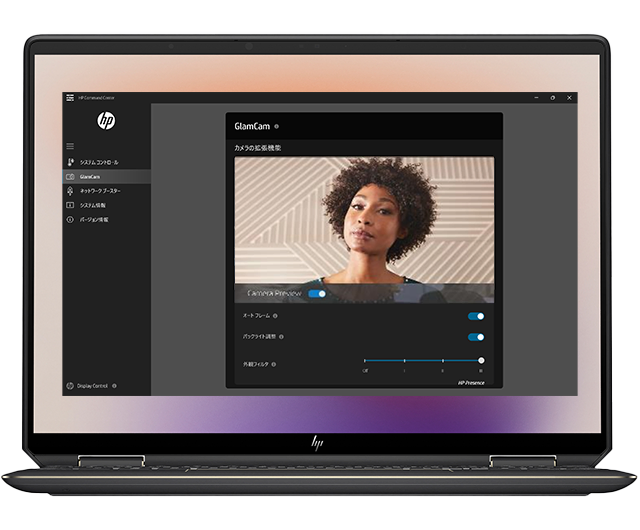Viewport: 640px width, 530px height.
Task: Click the バージョン情報 info icon
Action: coord(70,219)
